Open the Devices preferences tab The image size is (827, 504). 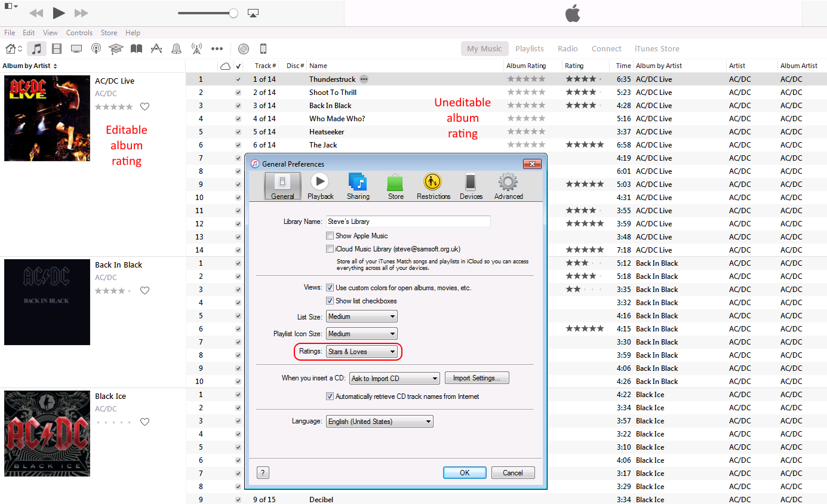pyautogui.click(x=471, y=186)
